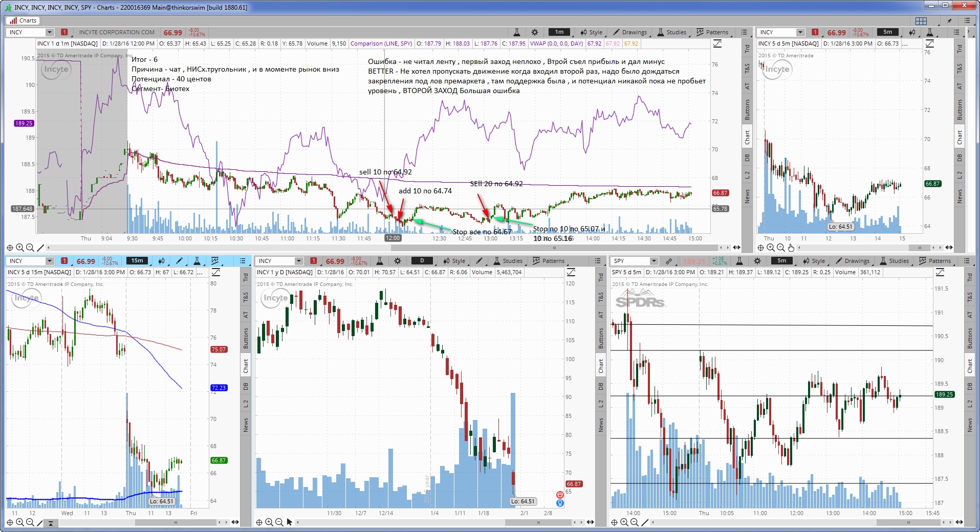Change daily chart D timeframe

pos(422,261)
